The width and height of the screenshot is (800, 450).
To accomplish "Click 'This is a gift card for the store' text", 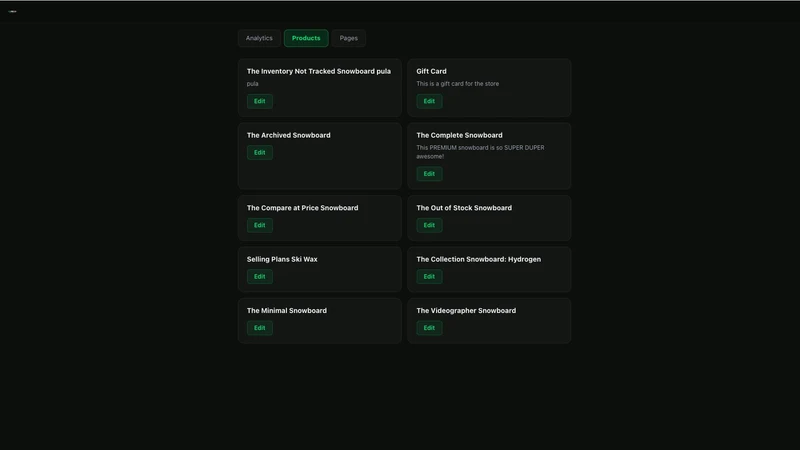I will (458, 84).
